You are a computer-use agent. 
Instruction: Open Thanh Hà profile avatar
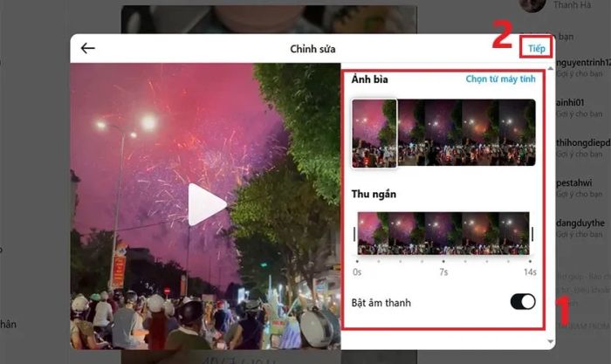[532, 4]
